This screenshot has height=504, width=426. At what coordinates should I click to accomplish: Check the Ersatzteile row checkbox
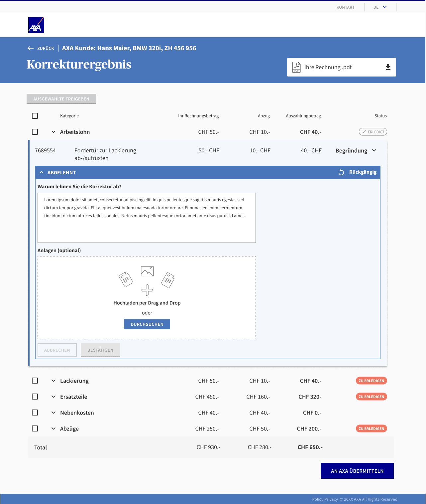35,397
